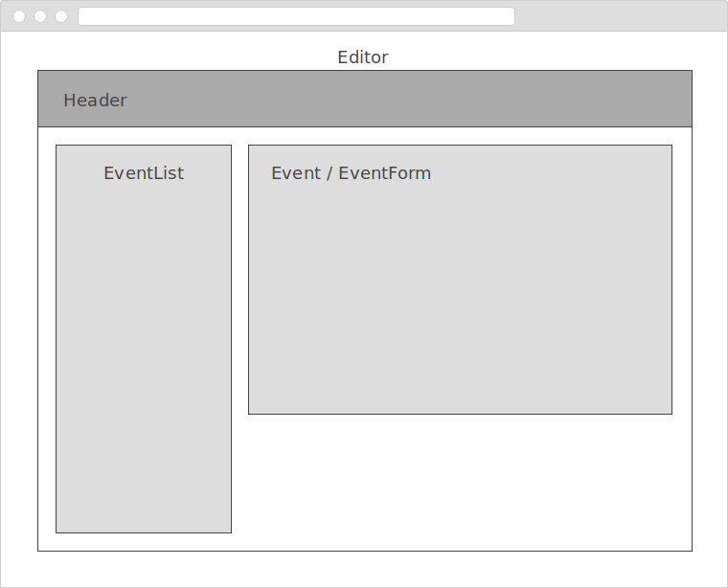The height and width of the screenshot is (588, 728).
Task: Click the 'Event / EventForm' label text
Action: click(351, 173)
